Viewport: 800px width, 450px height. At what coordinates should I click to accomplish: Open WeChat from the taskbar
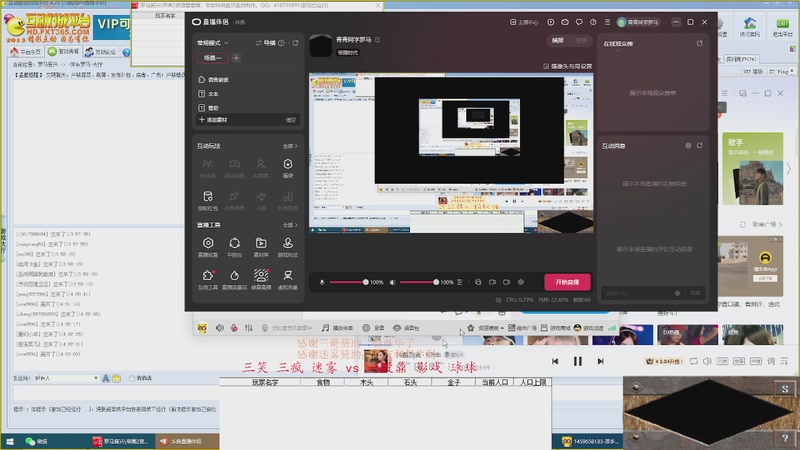coord(37,441)
